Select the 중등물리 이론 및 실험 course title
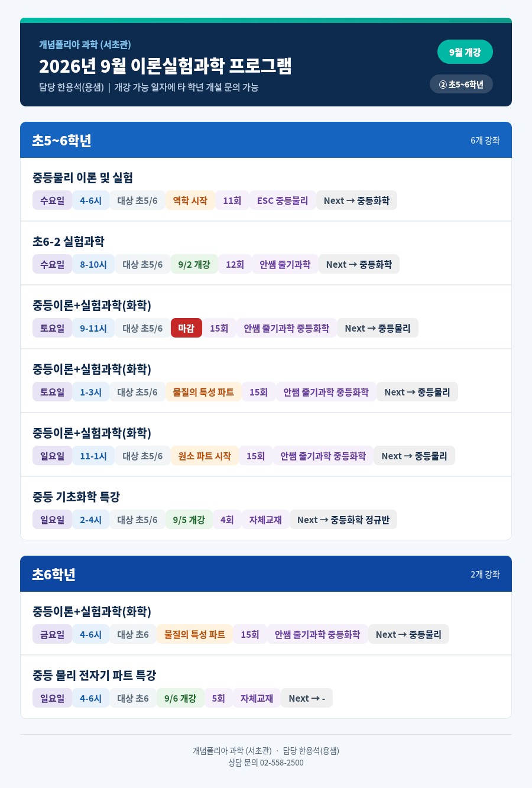 (83, 178)
